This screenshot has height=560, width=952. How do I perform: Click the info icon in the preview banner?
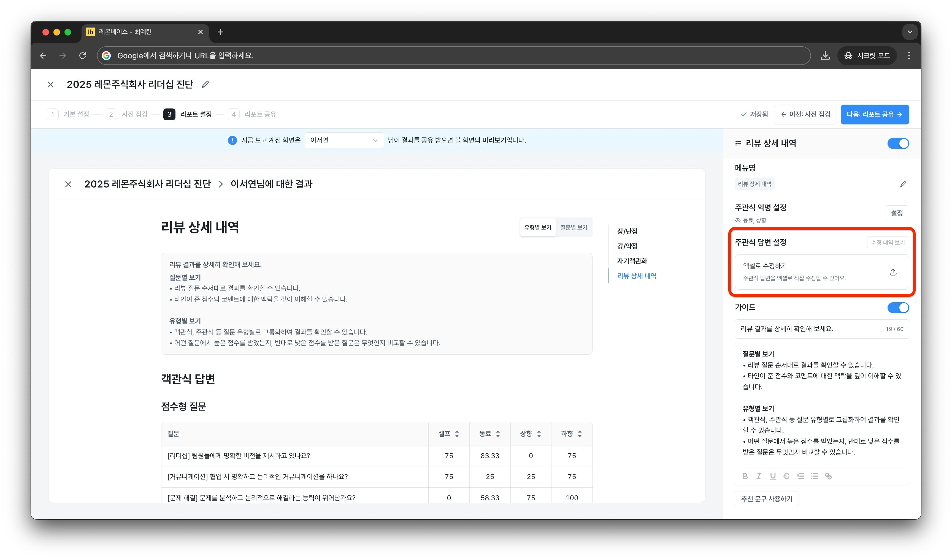232,140
